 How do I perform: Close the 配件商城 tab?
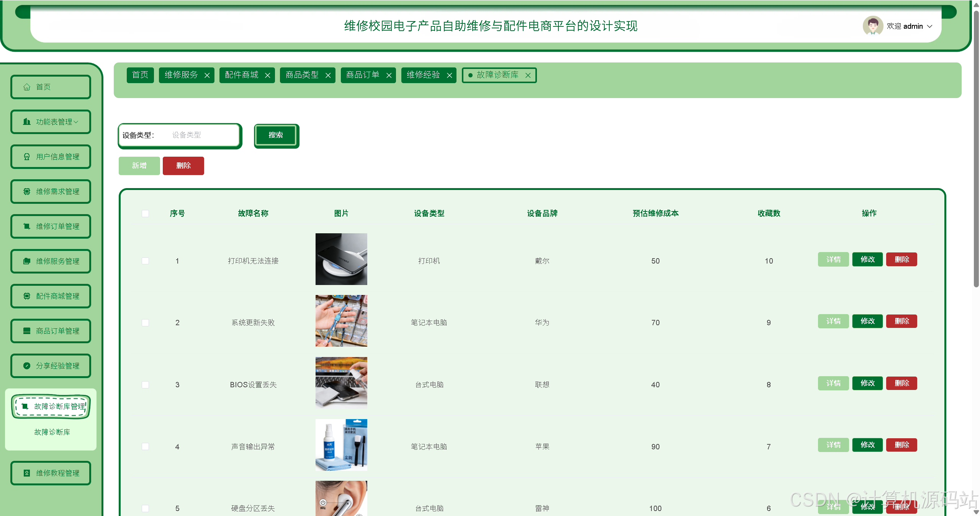tap(268, 75)
